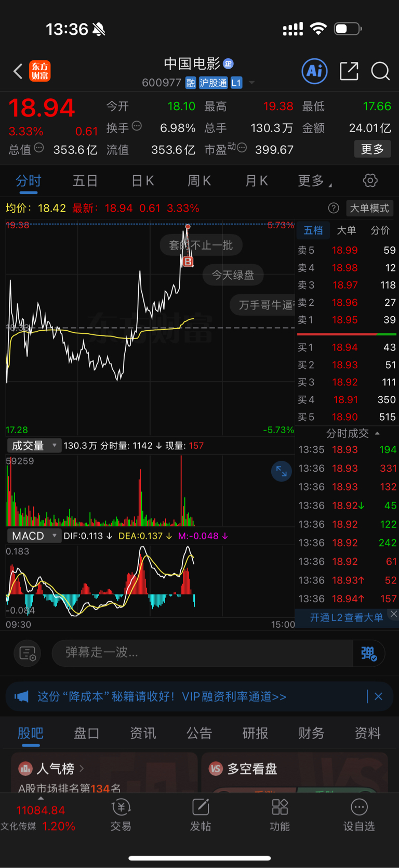Tap the info icon beside 总值
The height and width of the screenshot is (868, 399).
(x=39, y=148)
